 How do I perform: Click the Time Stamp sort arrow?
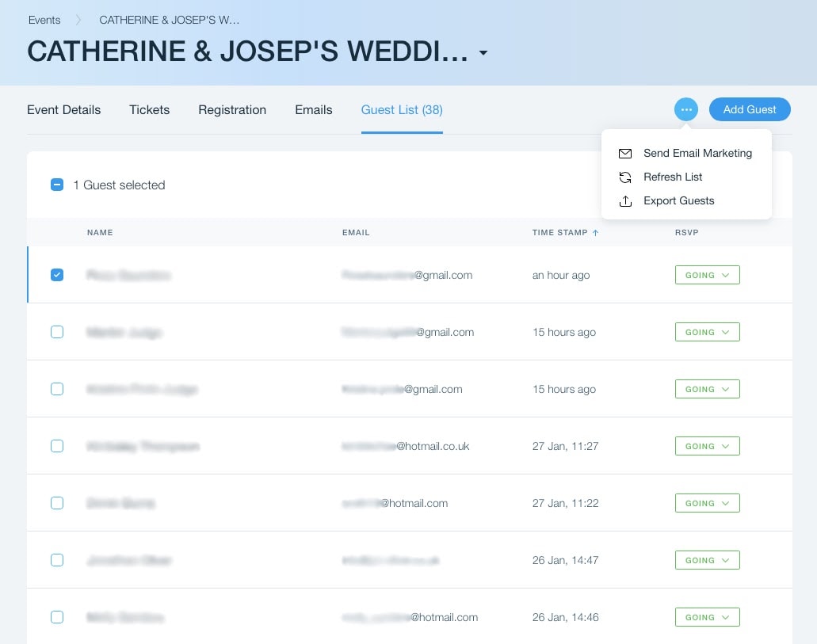(595, 233)
